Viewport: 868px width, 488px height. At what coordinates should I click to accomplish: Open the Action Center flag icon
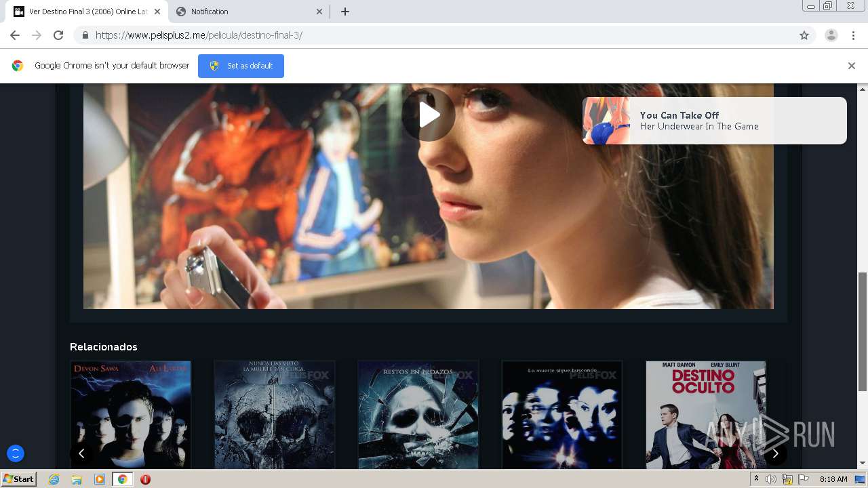(x=804, y=479)
